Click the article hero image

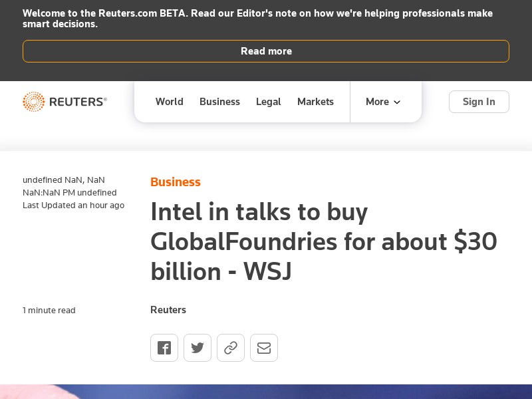pyautogui.click(x=266, y=392)
